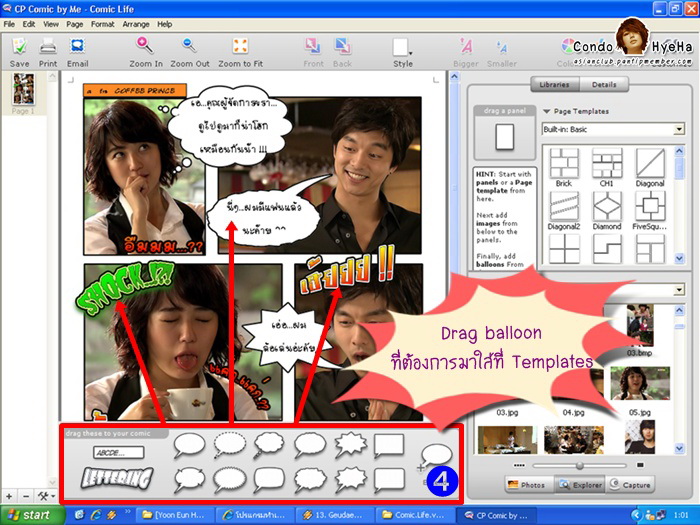Choose the four-pane grid template

click(564, 248)
